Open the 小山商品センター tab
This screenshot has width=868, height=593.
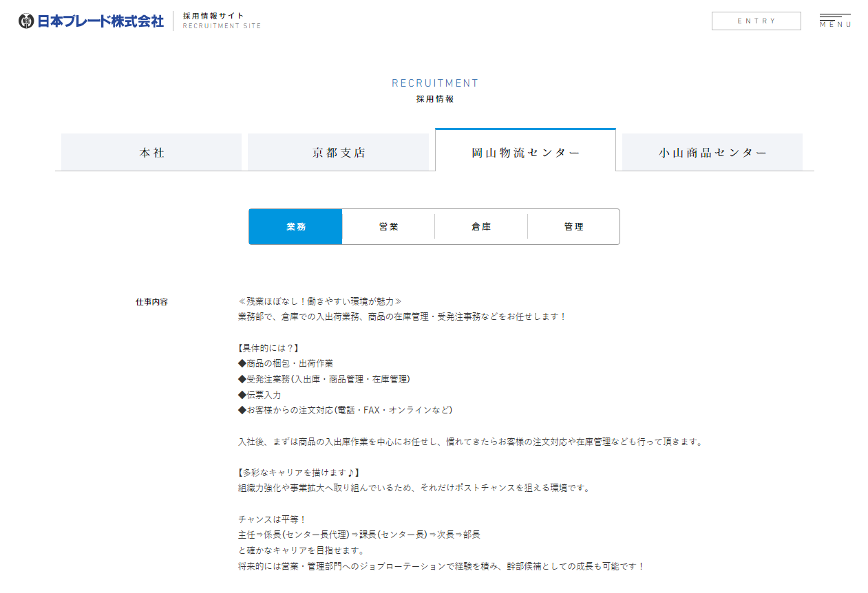tap(712, 153)
